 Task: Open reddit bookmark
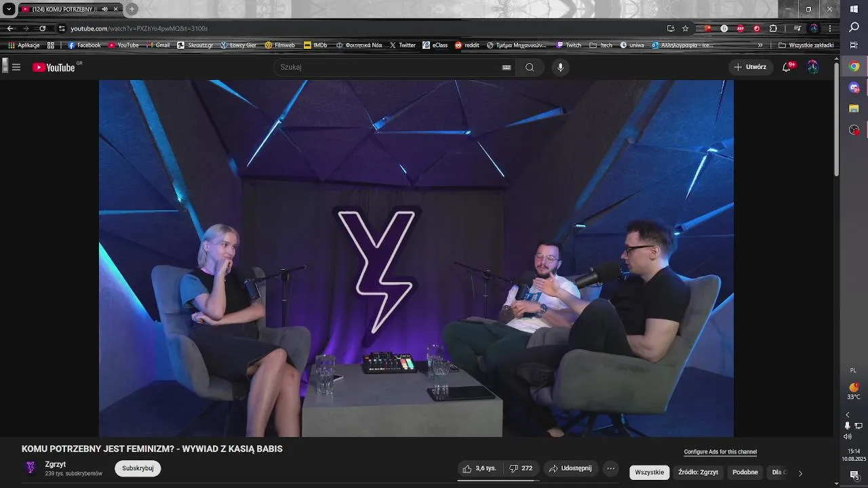pyautogui.click(x=467, y=45)
